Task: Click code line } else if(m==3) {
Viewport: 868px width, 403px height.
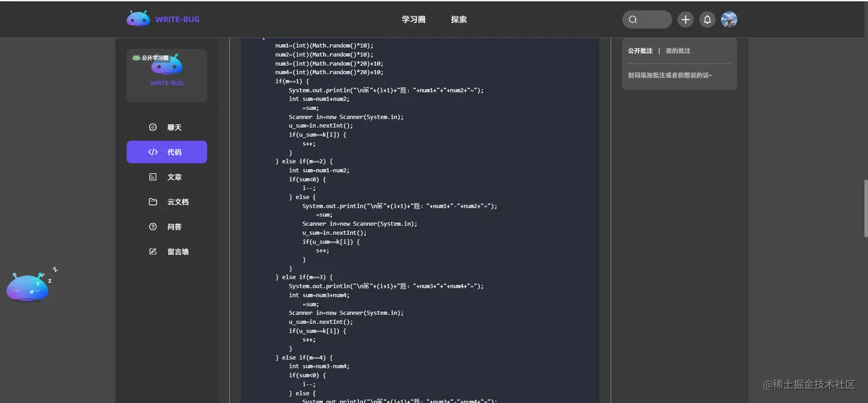Action: [304, 277]
